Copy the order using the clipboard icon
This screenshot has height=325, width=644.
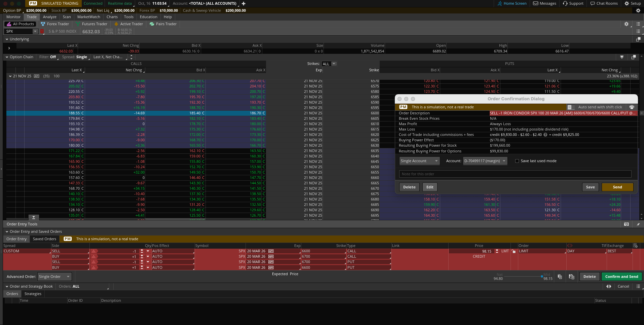[560, 277]
